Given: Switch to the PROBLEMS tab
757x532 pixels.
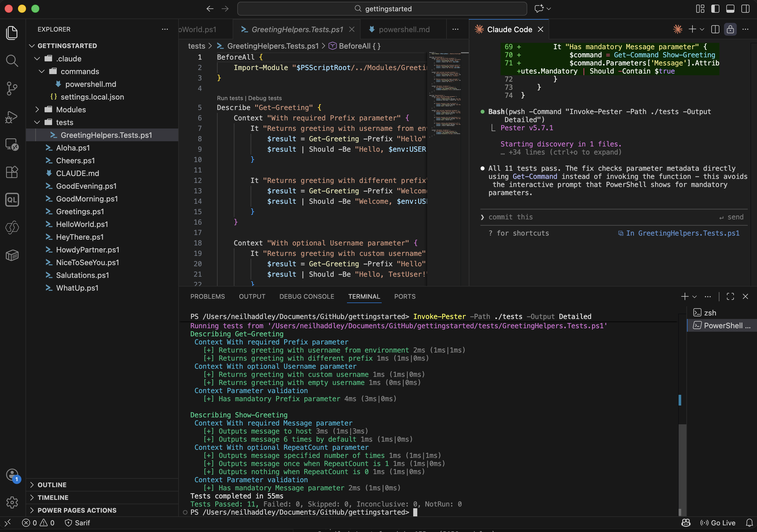Looking at the screenshot, I should (x=207, y=296).
